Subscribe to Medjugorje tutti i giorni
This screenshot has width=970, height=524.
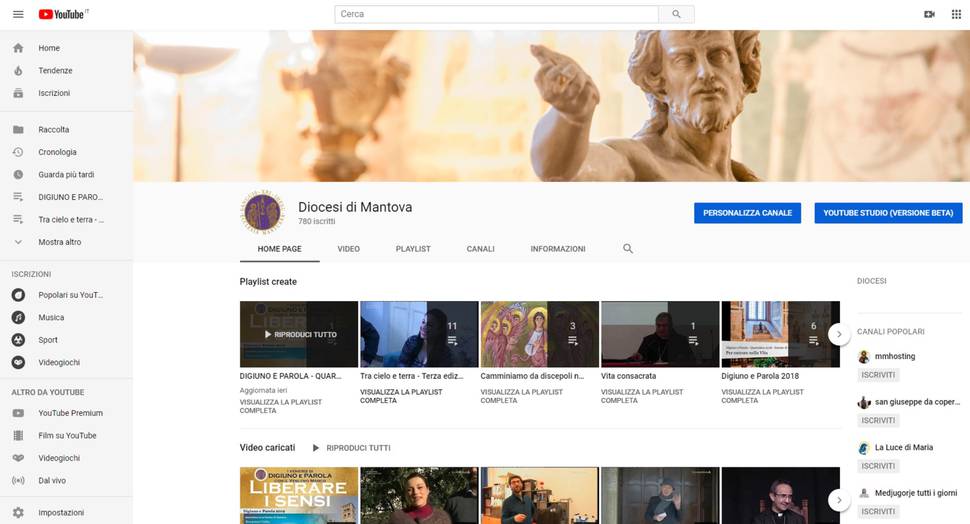tap(878, 512)
